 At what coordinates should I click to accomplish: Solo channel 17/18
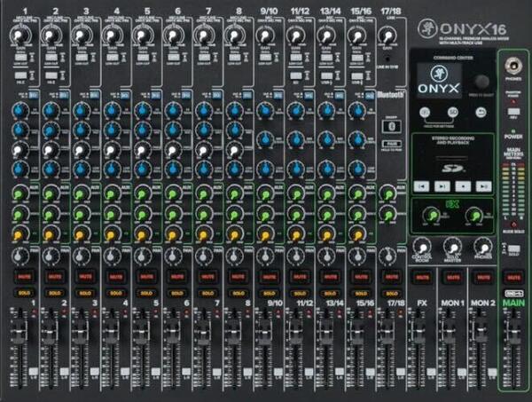[391, 293]
